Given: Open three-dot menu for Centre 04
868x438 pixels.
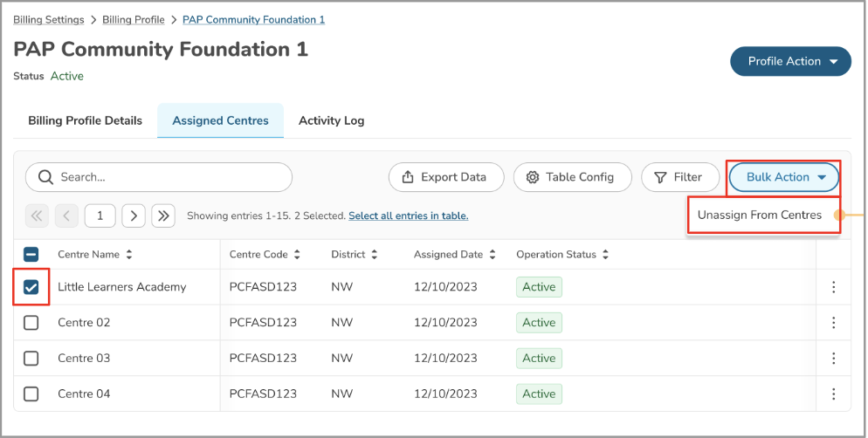Looking at the screenshot, I should [834, 394].
